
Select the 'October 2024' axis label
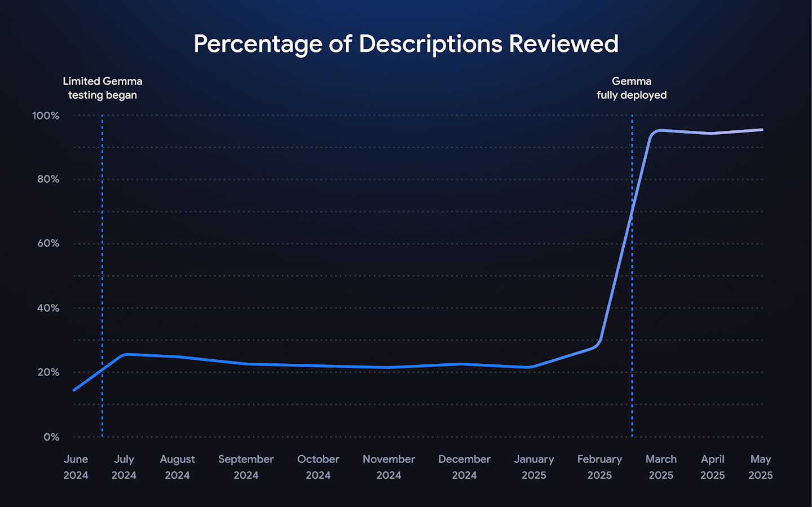318,467
